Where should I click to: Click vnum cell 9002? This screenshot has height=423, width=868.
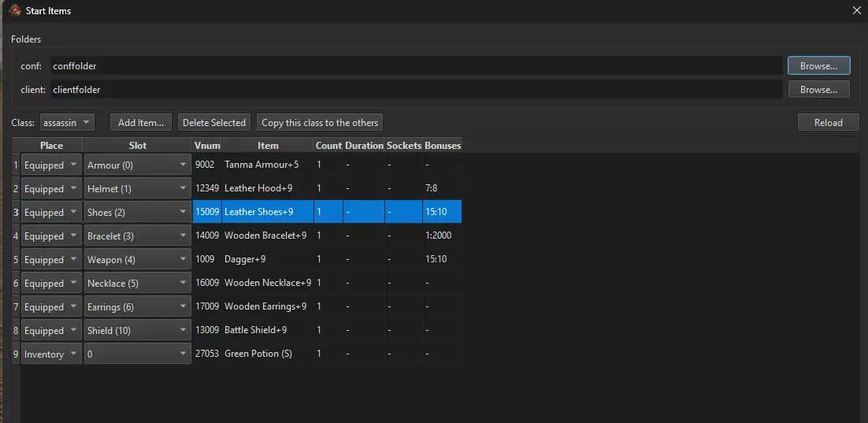coord(207,165)
